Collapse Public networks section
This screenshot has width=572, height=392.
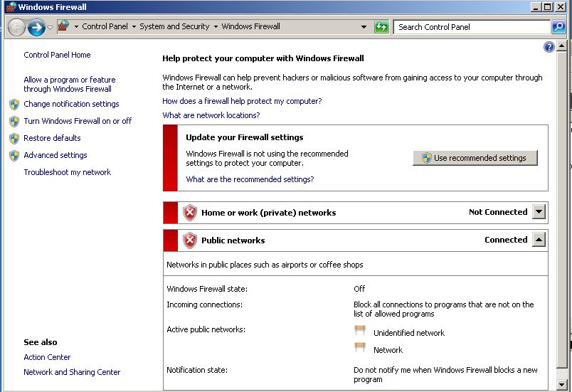[x=539, y=240]
